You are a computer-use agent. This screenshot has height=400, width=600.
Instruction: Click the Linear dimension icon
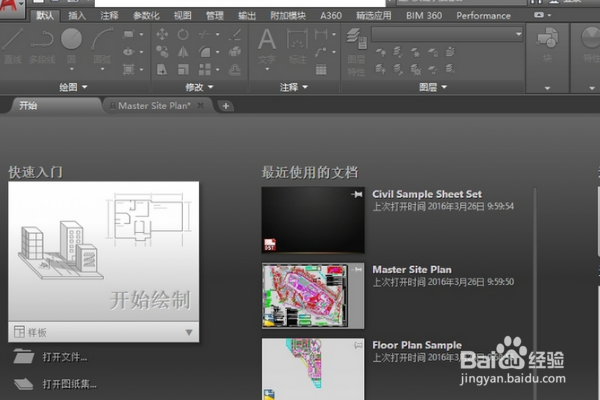321,34
